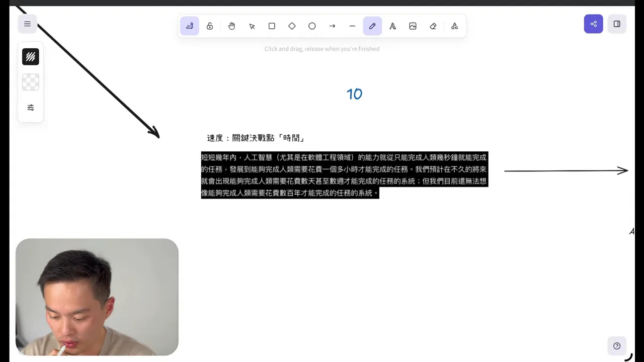The height and width of the screenshot is (362, 644).
Task: Select the Insert image tool
Action: pos(413,26)
